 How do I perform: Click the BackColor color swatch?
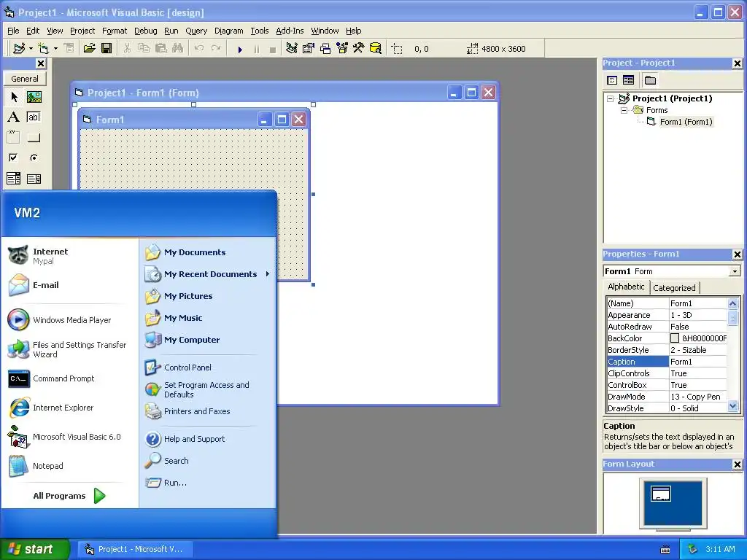[675, 338]
